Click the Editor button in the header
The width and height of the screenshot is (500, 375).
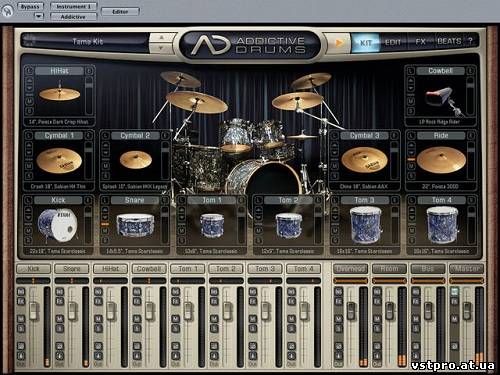pos(120,12)
